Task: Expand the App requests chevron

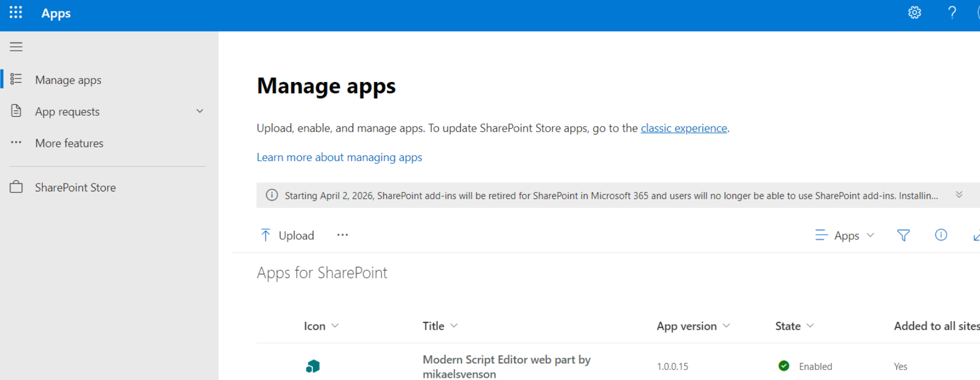Action: click(200, 111)
